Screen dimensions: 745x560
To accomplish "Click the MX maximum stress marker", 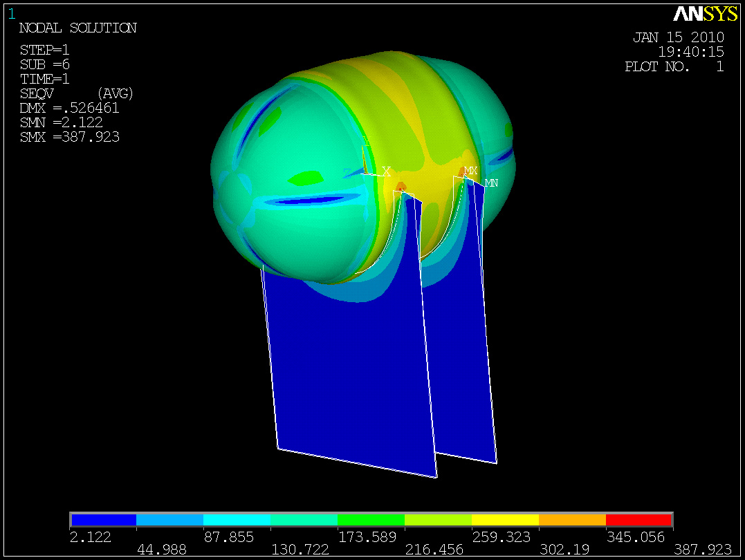I will pyautogui.click(x=470, y=170).
